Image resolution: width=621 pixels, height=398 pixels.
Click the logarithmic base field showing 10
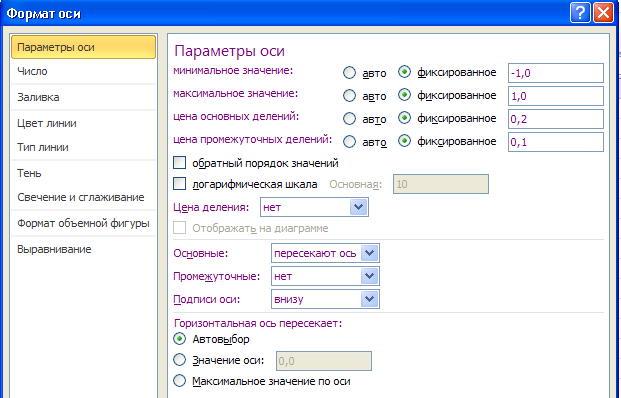point(441,184)
